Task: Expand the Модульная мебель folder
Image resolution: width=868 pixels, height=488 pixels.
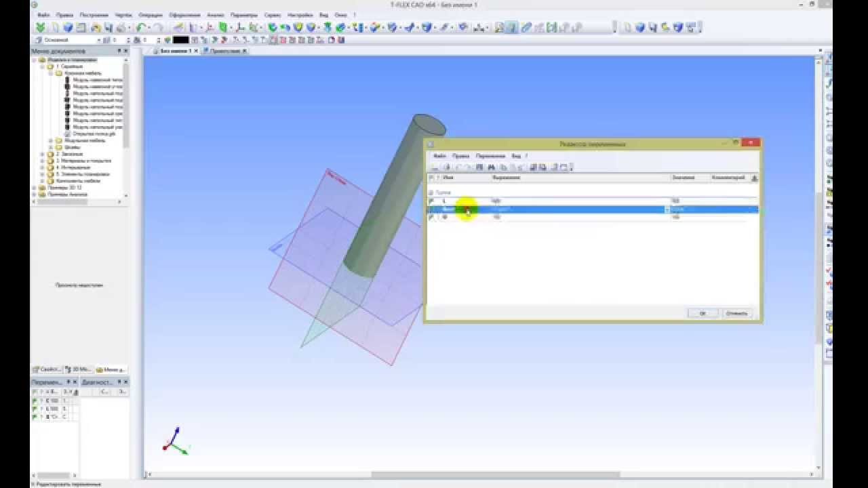Action: (50, 140)
